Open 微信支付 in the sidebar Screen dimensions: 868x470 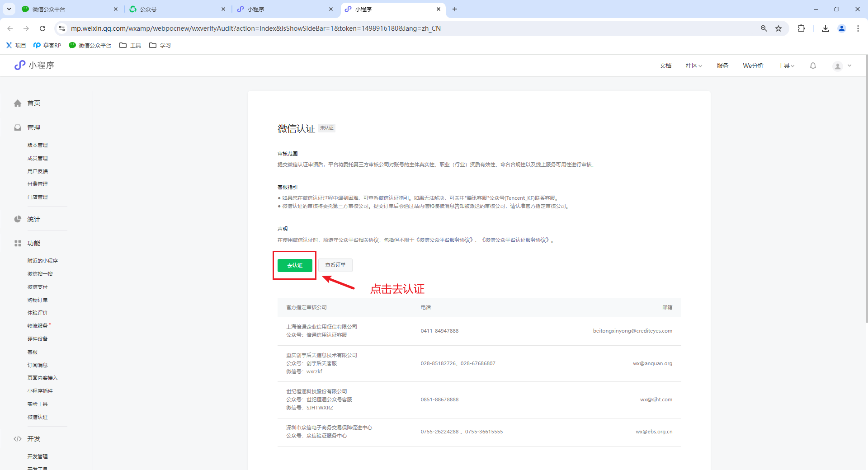(x=38, y=287)
